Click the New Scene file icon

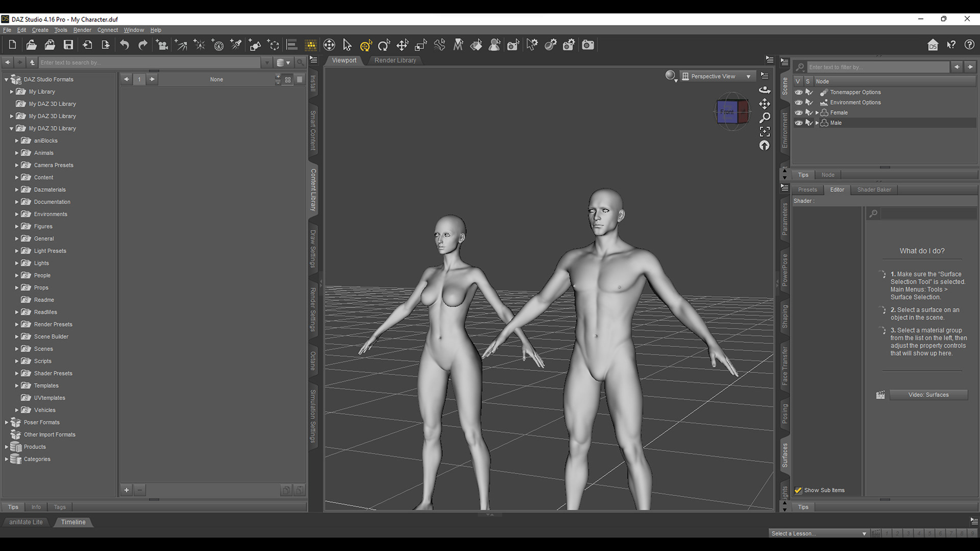tap(13, 45)
